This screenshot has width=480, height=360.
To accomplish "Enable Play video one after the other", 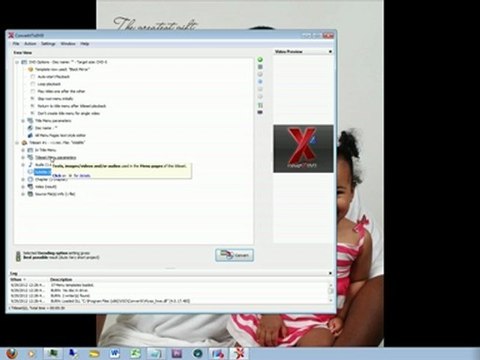I will 33,91.
